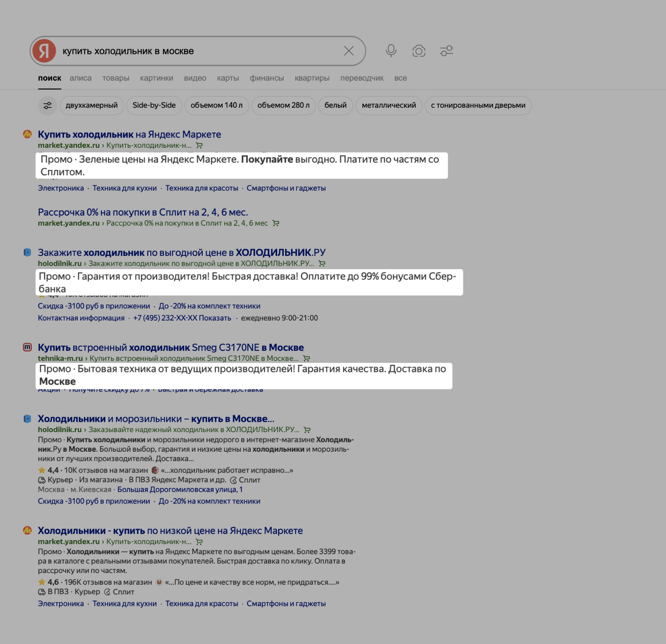Click star rating 4,4 of holodilnik result
Image resolution: width=666 pixels, height=644 pixels.
click(48, 470)
